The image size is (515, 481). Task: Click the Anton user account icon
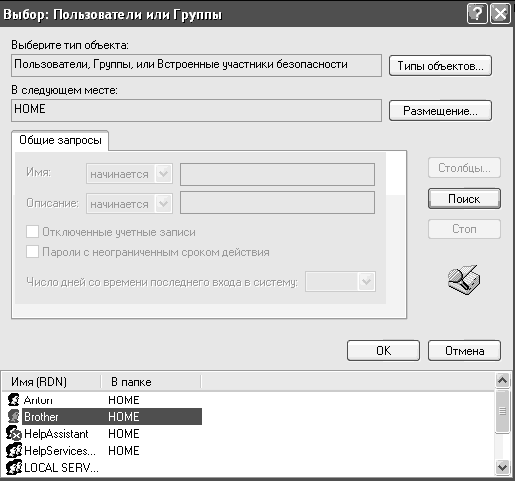coord(14,400)
